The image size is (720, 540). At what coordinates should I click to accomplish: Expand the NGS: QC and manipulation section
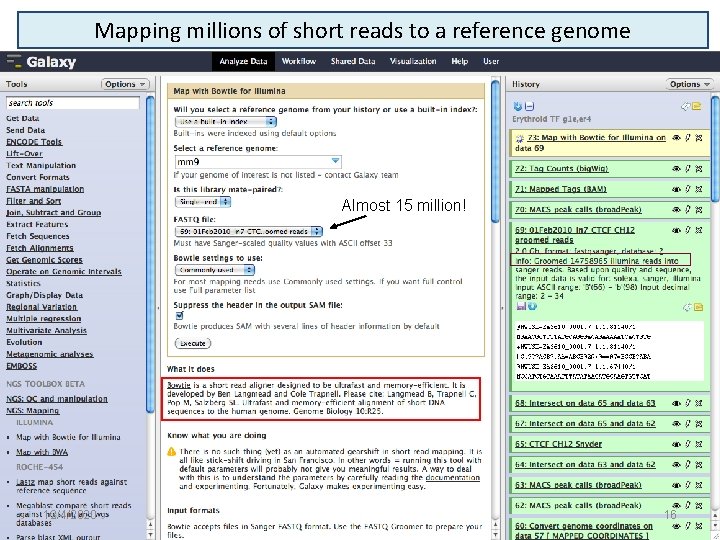57,399
